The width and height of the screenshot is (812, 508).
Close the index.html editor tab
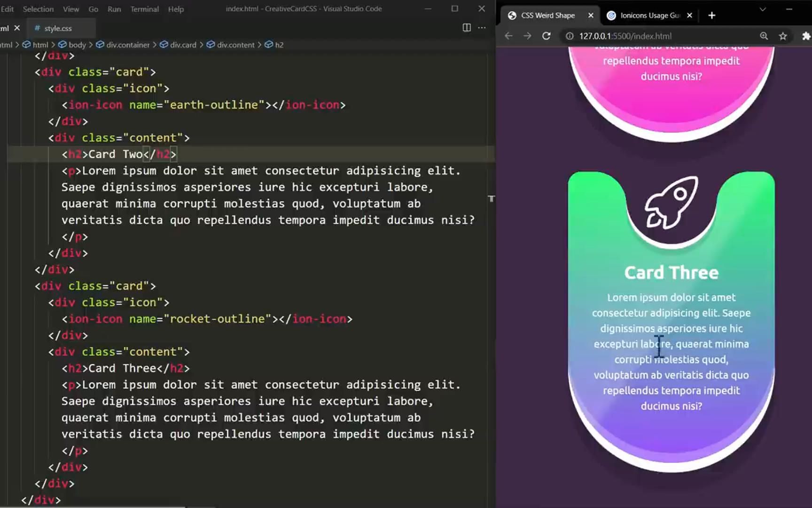click(17, 28)
